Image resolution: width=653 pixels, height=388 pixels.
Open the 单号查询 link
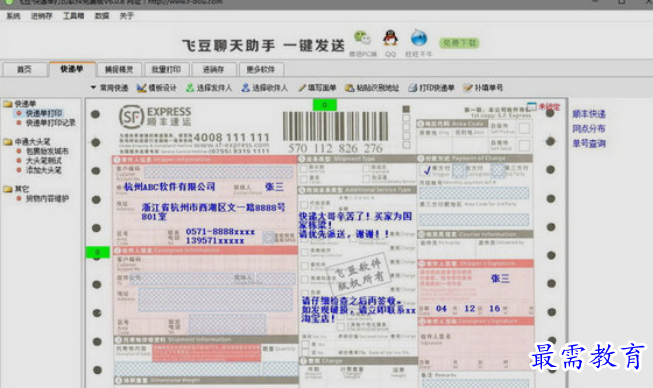click(x=588, y=144)
